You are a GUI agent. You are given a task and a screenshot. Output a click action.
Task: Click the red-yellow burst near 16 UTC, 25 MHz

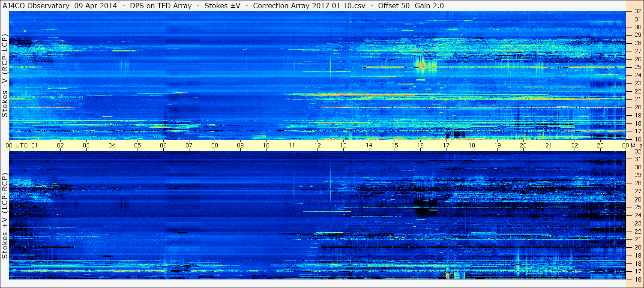[422, 64]
